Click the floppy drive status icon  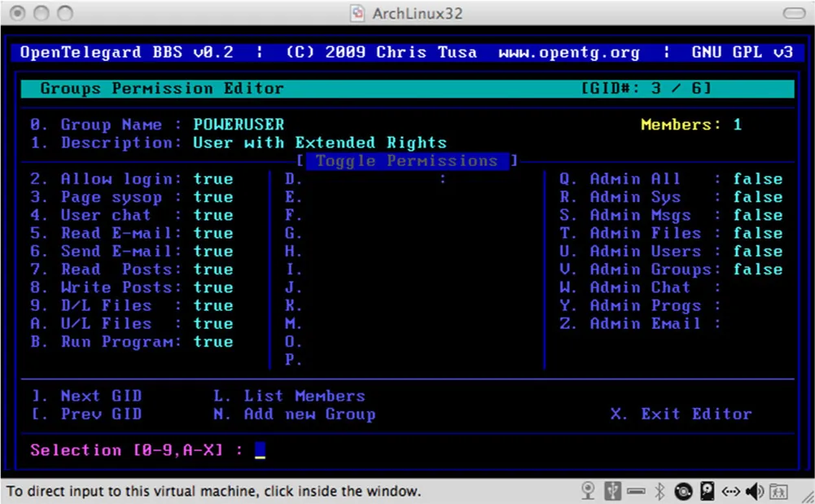coord(636,491)
